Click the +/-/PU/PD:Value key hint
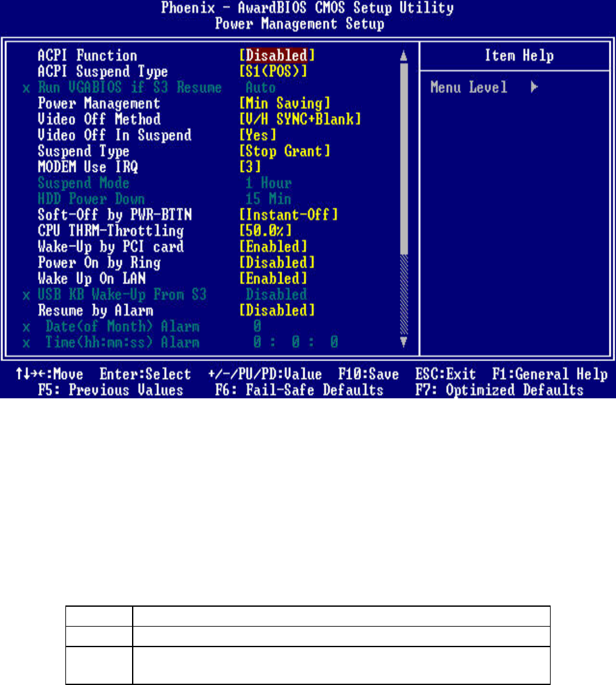The height and width of the screenshot is (685, 616). [x=265, y=374]
